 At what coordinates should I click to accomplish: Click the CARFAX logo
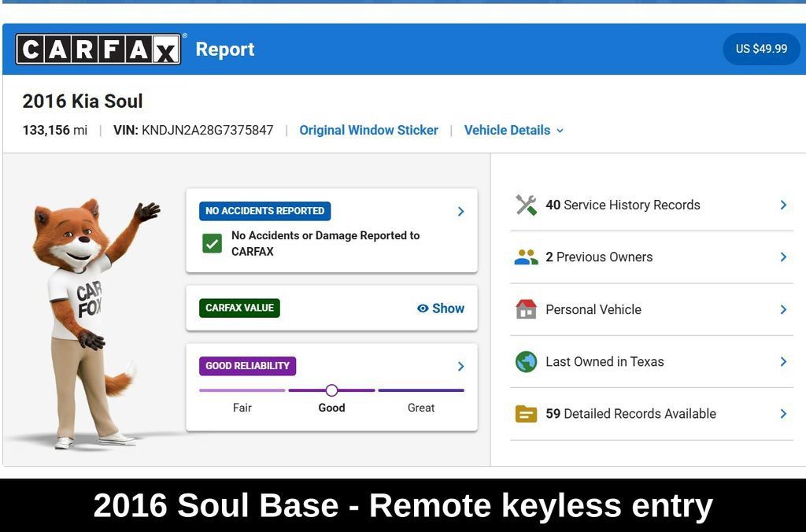(98, 50)
